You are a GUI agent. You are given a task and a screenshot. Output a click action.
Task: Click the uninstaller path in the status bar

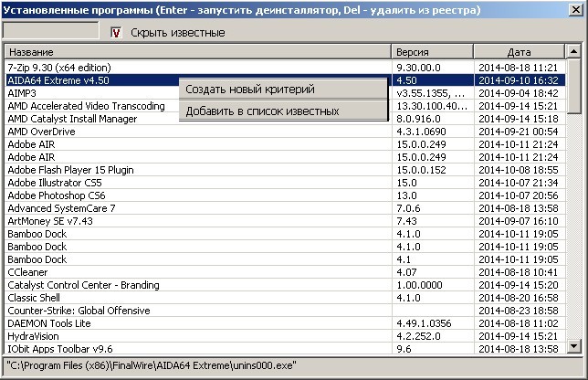[152, 365]
